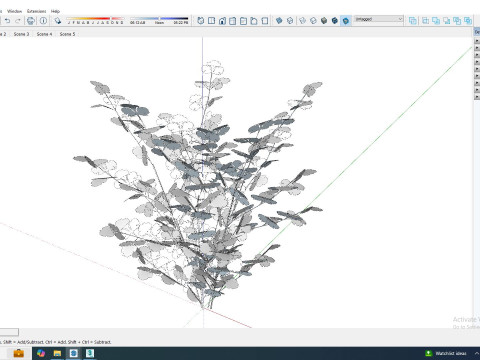
Task: Toggle Back Edges style
Action: [290, 21]
